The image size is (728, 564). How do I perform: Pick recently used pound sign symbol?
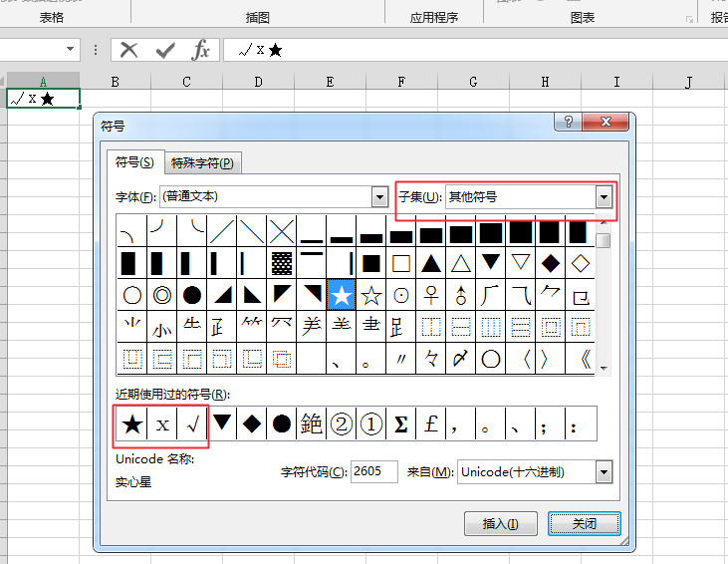pyautogui.click(x=431, y=423)
